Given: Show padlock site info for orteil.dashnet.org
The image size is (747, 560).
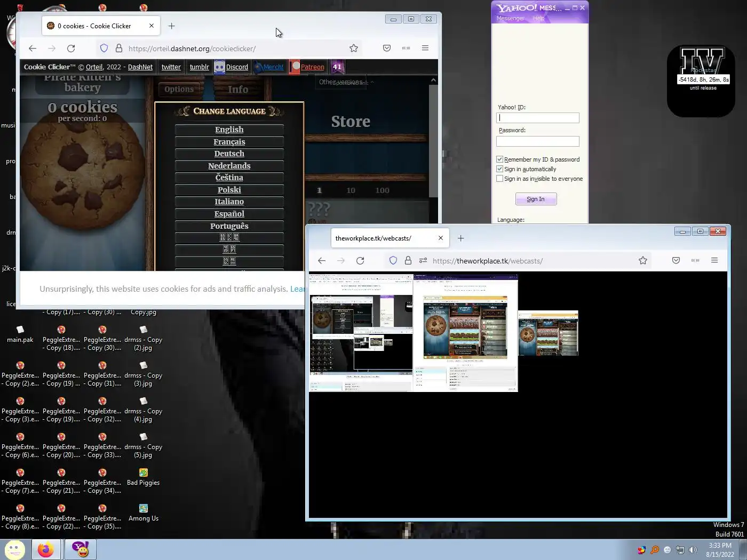Looking at the screenshot, I should coord(119,49).
